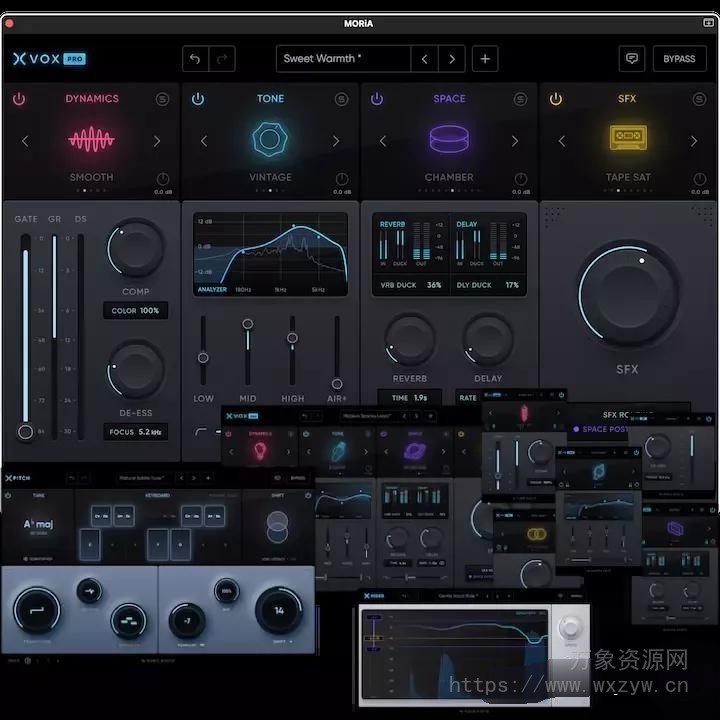Solo the Tone module S icon
This screenshot has width=720, height=720.
click(341, 99)
